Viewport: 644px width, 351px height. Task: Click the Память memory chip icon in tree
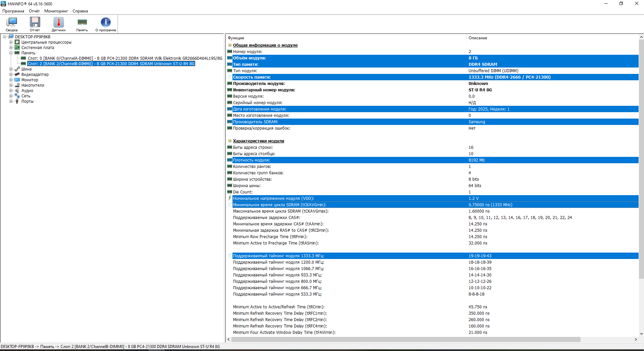[x=17, y=53]
